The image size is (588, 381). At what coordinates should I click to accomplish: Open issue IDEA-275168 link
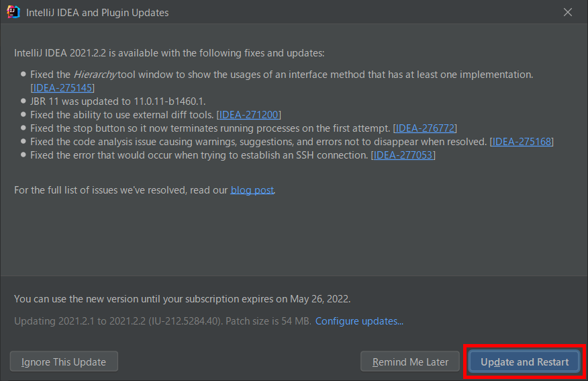[522, 142]
